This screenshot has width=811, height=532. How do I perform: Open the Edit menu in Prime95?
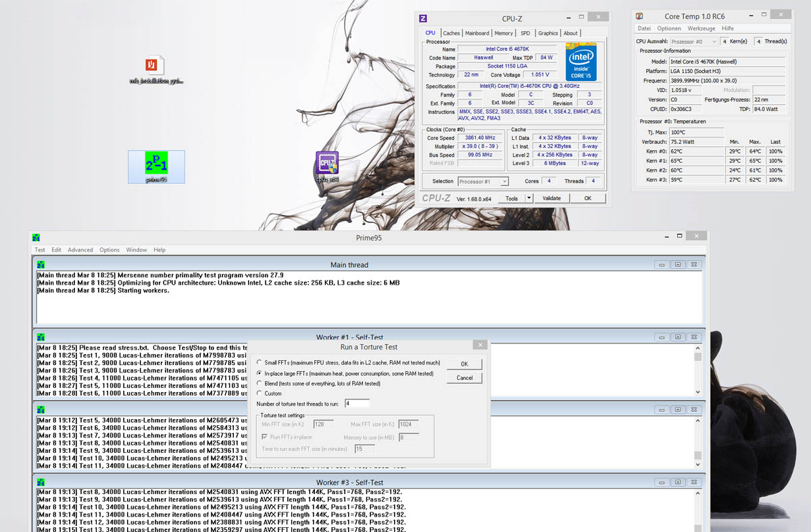(x=57, y=250)
